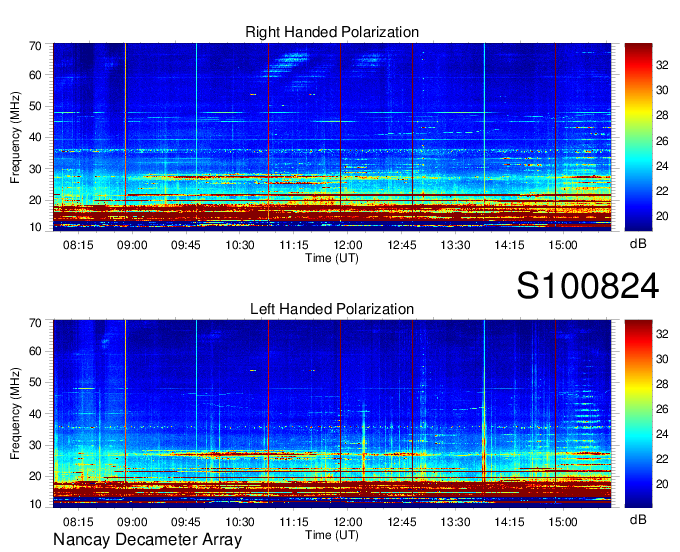The height and width of the screenshot is (552, 680).
Task: Click the "Left Handed Polarization" plot title
Action: click(332, 309)
